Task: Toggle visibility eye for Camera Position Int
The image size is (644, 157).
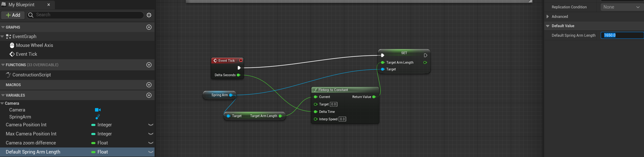Action: click(x=151, y=125)
